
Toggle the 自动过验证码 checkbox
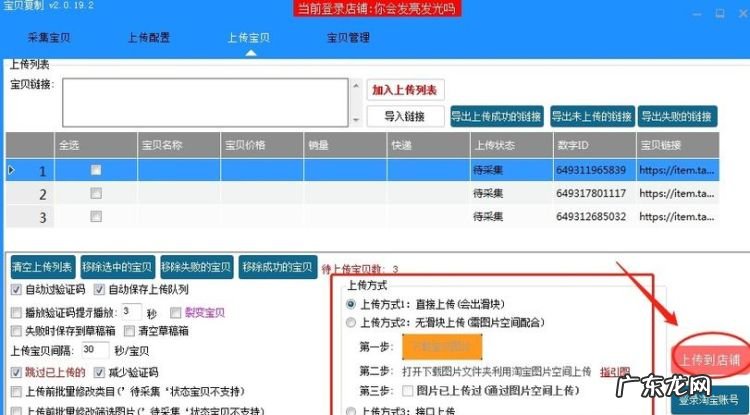16,290
